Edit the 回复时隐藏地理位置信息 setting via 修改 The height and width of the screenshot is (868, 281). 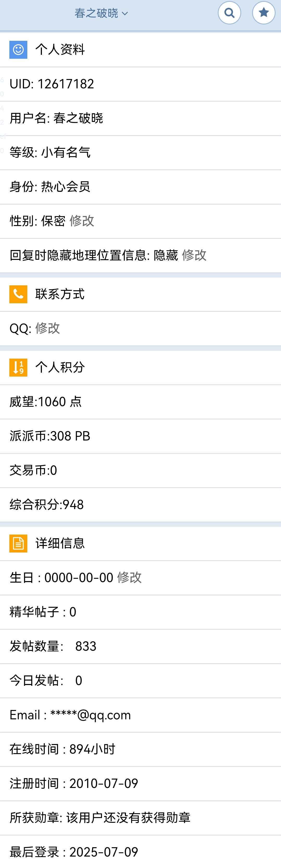click(194, 255)
